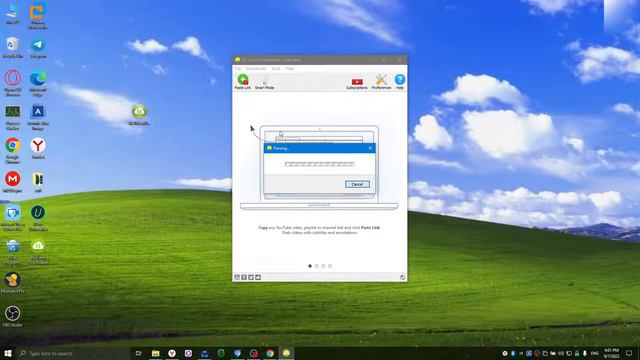
Task: Cancel the Parsing dialog
Action: click(x=357, y=184)
